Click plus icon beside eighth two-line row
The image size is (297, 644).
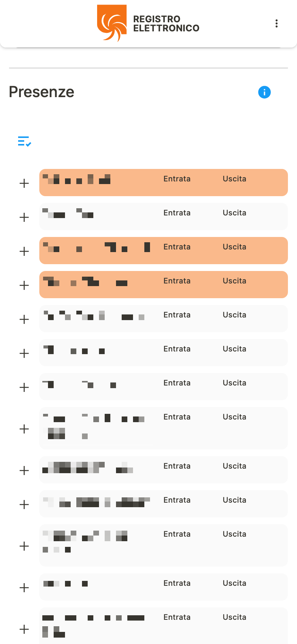[x=24, y=429]
